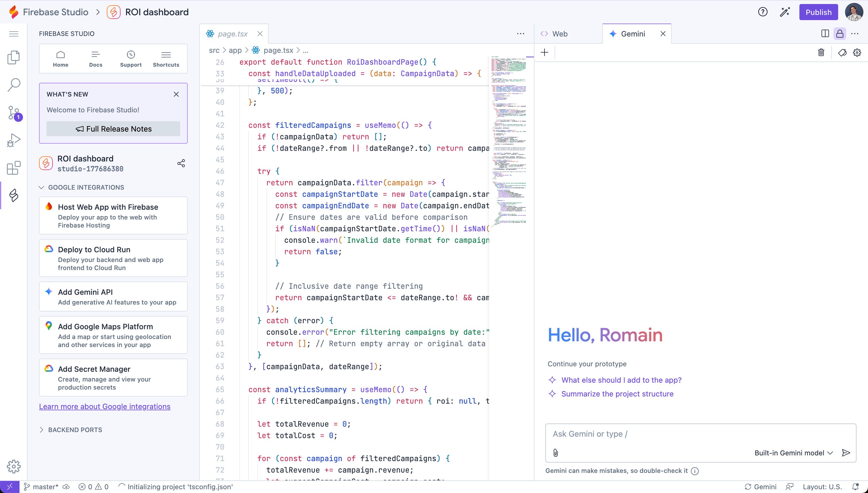
Task: Click the errors and warnings status counter
Action: pyautogui.click(x=93, y=487)
